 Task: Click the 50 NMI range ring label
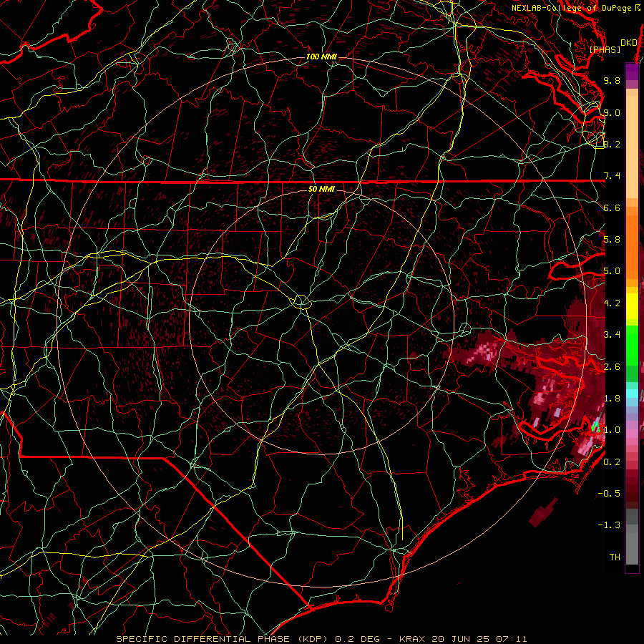point(321,189)
